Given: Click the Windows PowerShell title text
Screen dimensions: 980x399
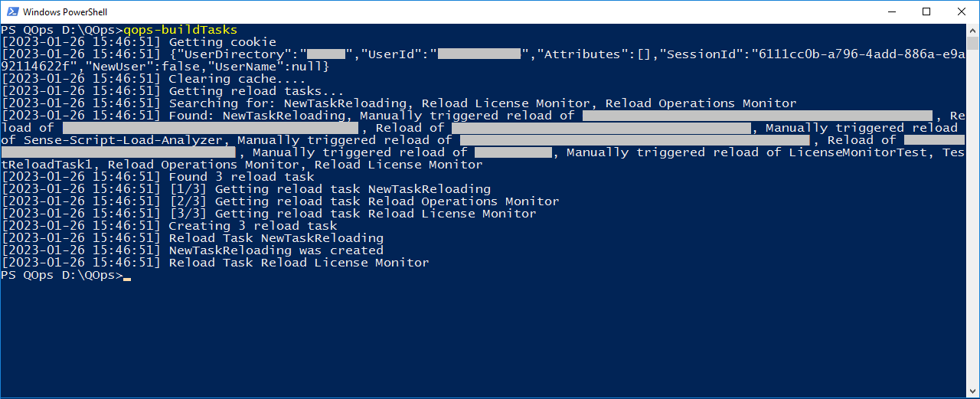Looking at the screenshot, I should tap(65, 12).
